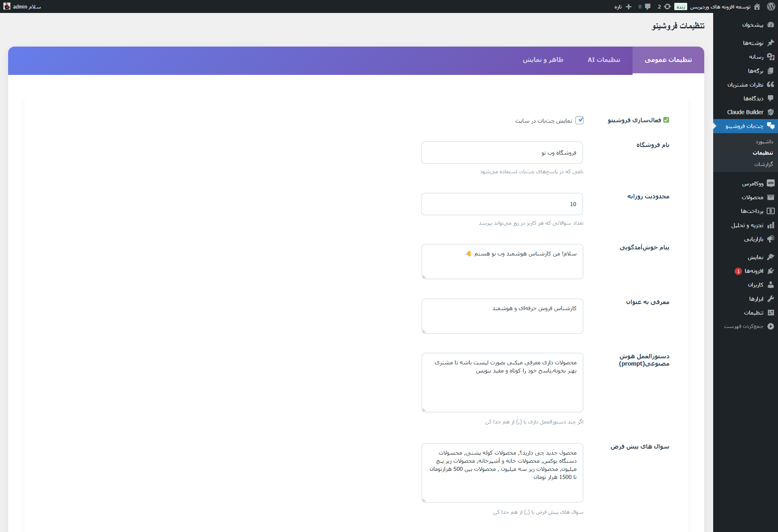The image size is (778, 532).
Task: Click the چت‌بات فروشینو chat icon
Action: (771, 126)
